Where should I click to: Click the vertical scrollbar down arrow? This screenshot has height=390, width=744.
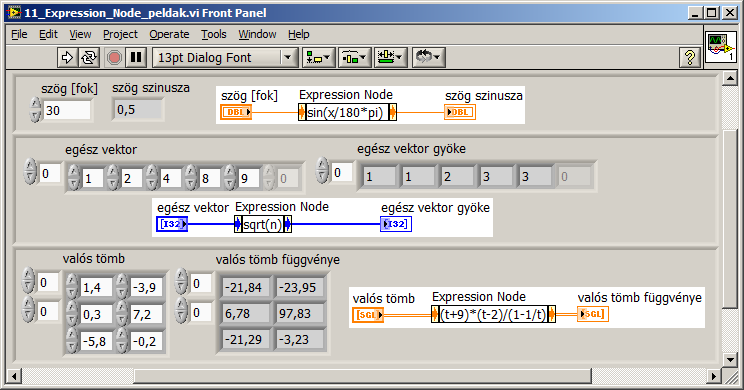731,359
